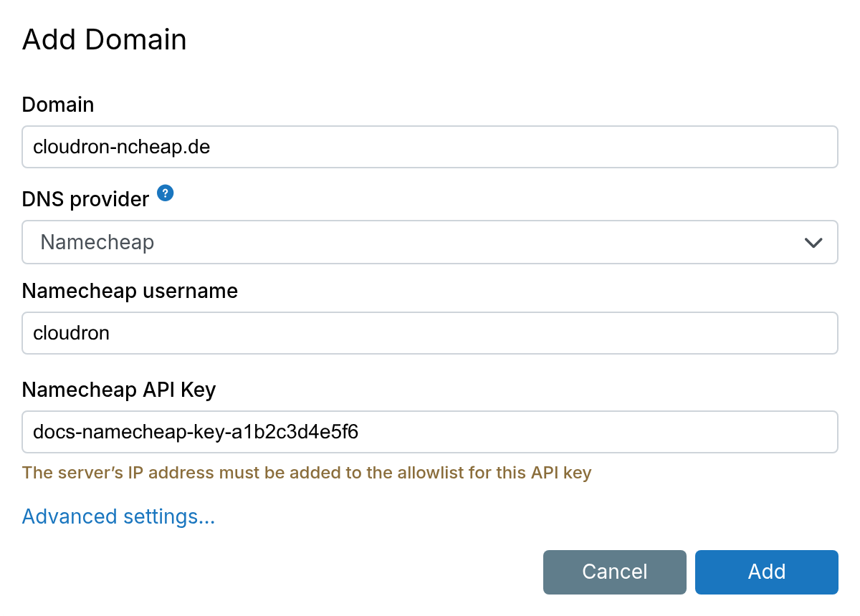Click the 'Domain' field label
Screen dimensions: 860x616
pyautogui.click(x=58, y=105)
